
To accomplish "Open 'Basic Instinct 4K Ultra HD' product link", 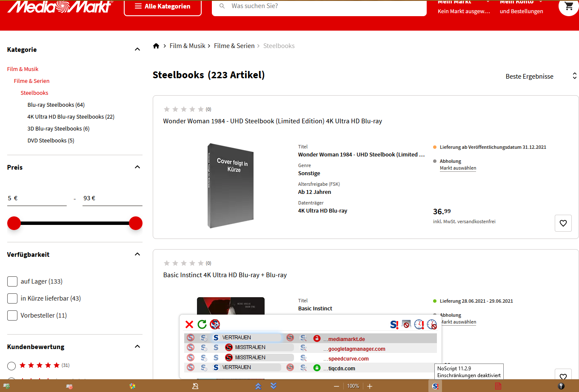I will coord(225,275).
